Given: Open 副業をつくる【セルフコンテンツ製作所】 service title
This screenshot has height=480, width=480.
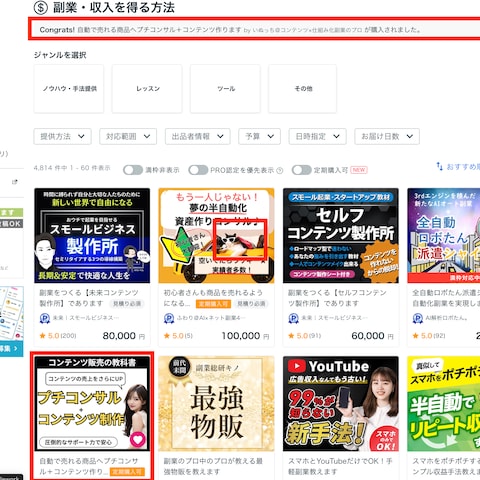Looking at the screenshot, I should [x=337, y=298].
